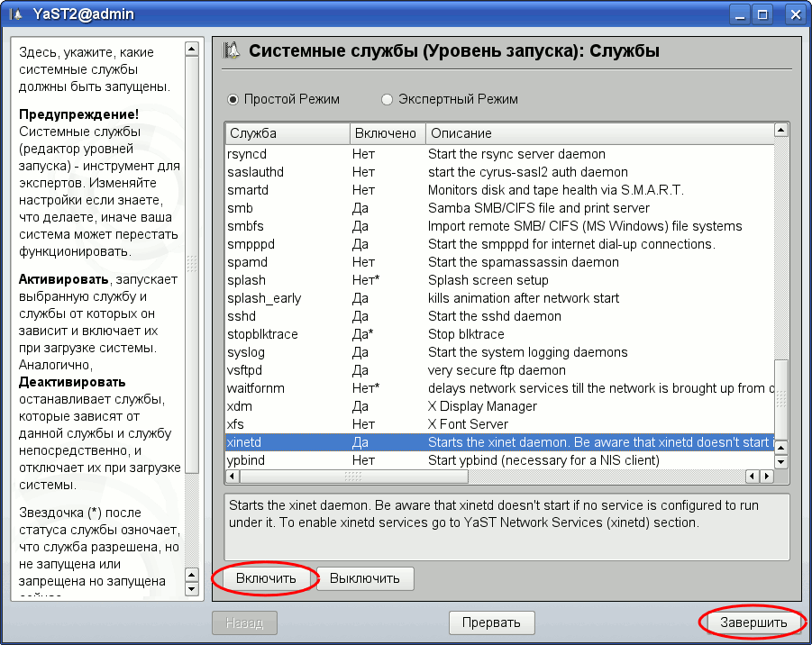This screenshot has height=645, width=812.
Task: Select the smb service row
Action: point(500,208)
